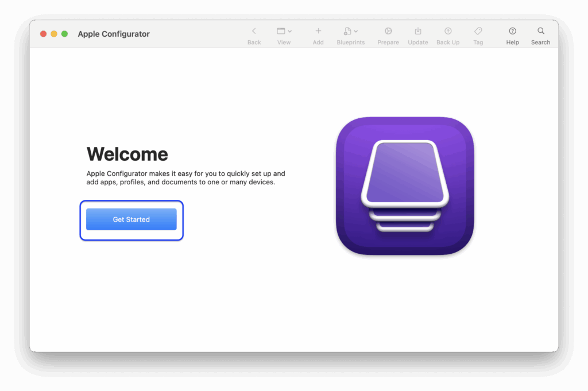
Task: Expand the View dropdown chevron
Action: [x=289, y=32]
